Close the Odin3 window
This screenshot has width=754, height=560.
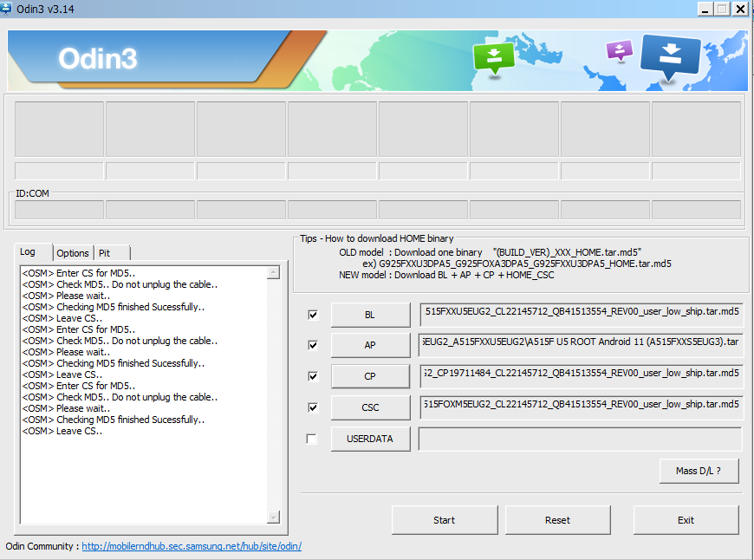point(740,9)
